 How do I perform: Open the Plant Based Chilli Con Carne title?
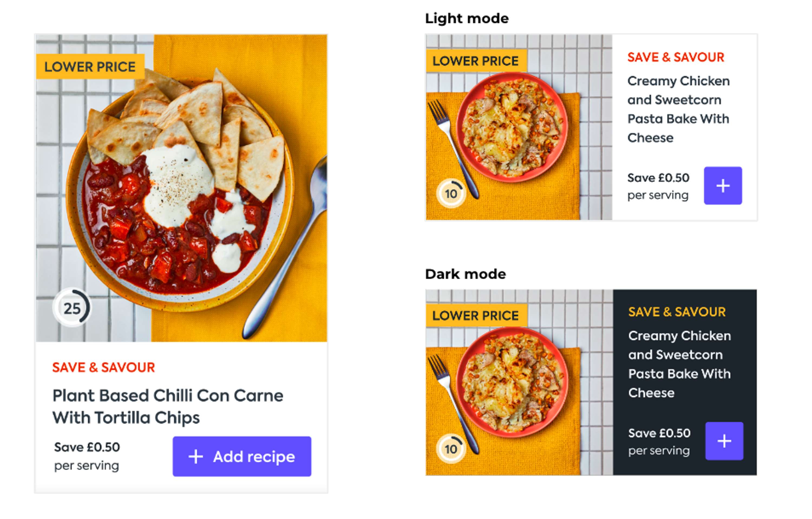(168, 406)
